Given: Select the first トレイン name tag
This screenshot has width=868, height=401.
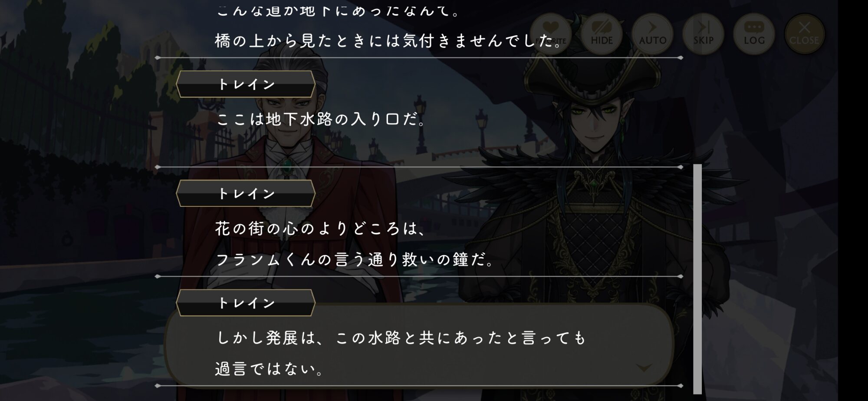Looking at the screenshot, I should point(246,84).
